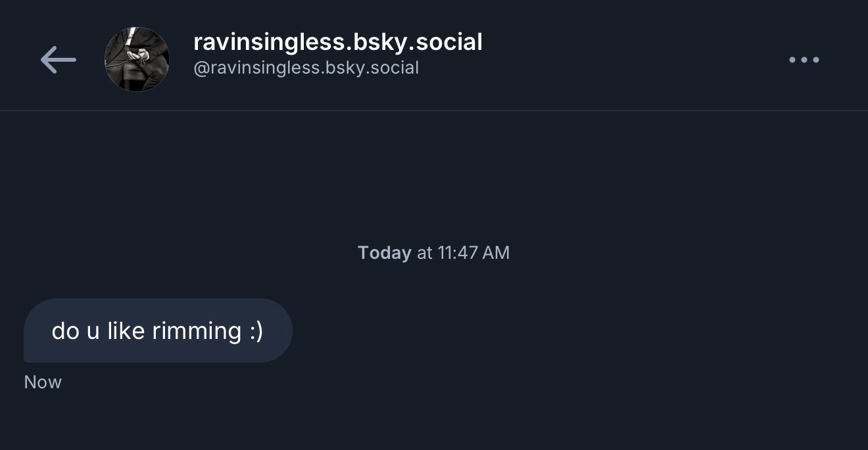Image resolution: width=868 pixels, height=450 pixels.
Task: View the sender's profile from the header name
Action: [337, 42]
